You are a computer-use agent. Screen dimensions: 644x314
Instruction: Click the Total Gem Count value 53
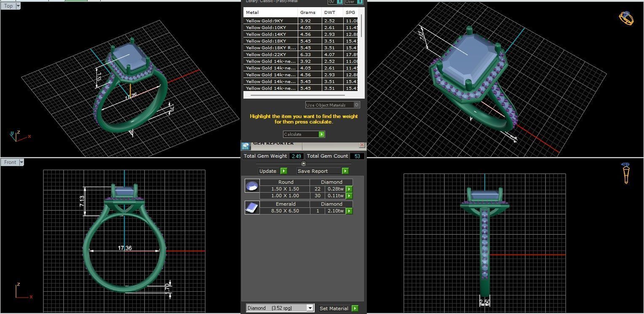click(357, 156)
